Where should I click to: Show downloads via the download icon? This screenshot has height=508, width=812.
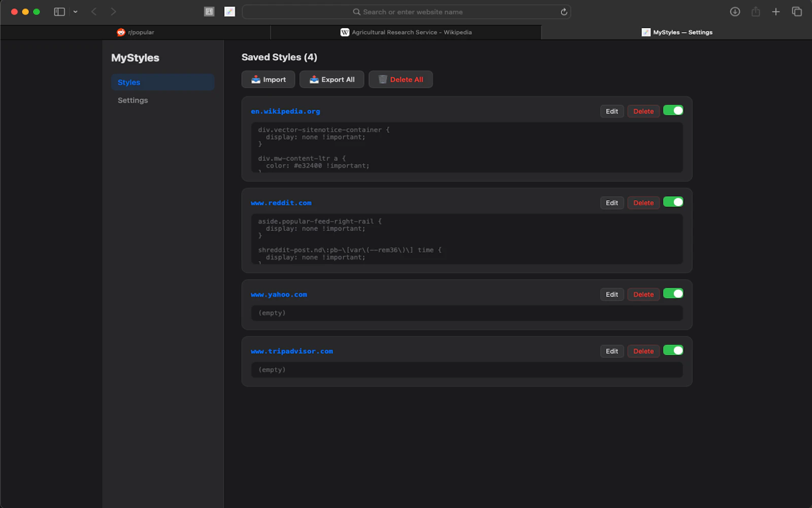pos(735,12)
